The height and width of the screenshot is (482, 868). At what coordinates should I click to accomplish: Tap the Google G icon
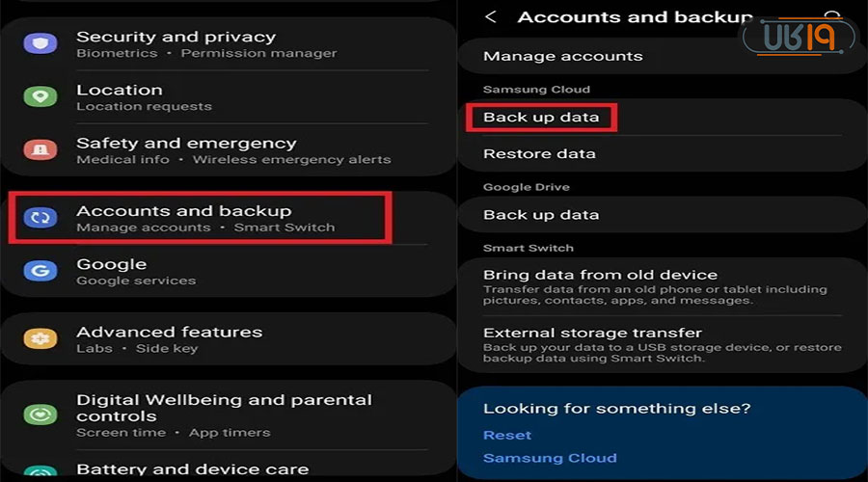tap(41, 271)
